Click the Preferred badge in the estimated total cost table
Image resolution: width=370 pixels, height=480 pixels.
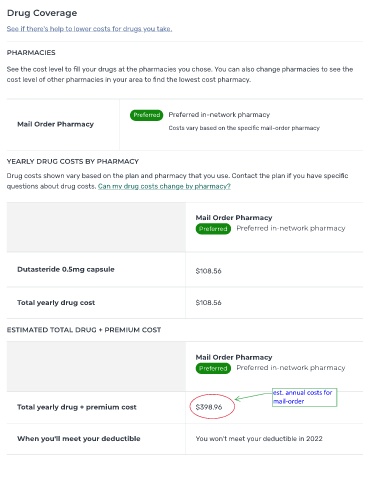(213, 368)
